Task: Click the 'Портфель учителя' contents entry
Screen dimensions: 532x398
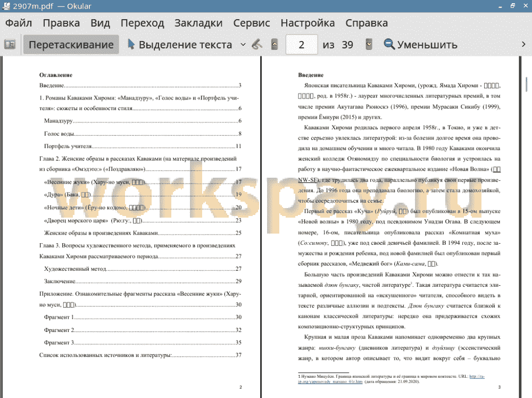Action: click(143, 146)
